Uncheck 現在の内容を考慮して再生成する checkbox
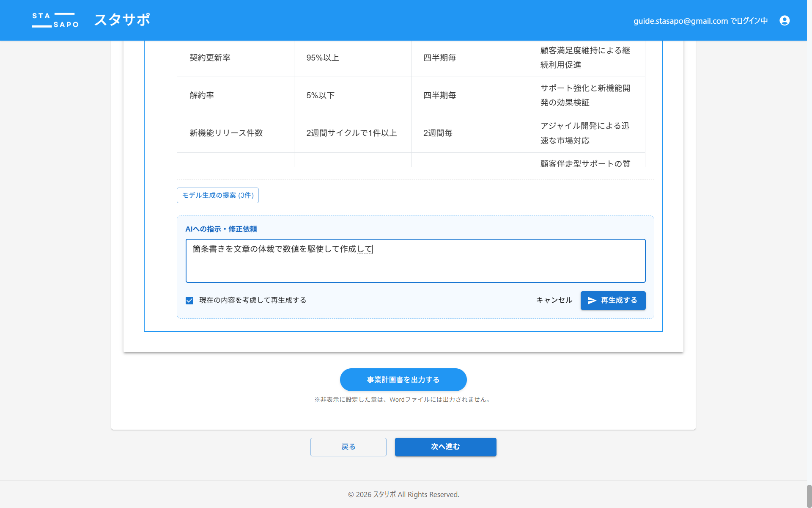Viewport: 812px width, 508px height. click(x=189, y=301)
